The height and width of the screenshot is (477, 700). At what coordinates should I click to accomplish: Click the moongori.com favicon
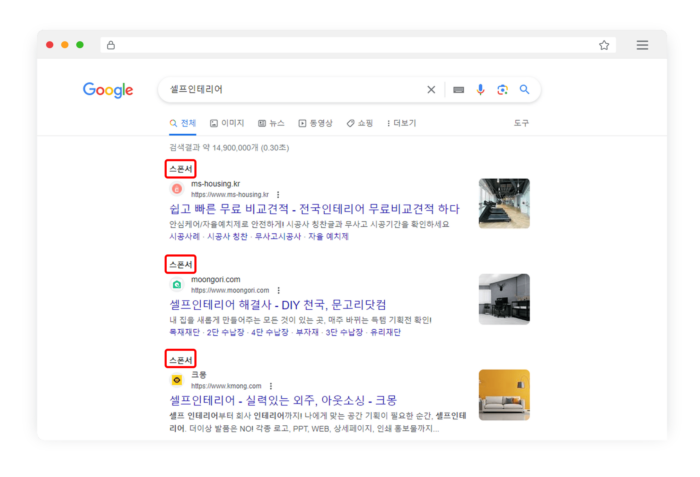click(x=177, y=285)
